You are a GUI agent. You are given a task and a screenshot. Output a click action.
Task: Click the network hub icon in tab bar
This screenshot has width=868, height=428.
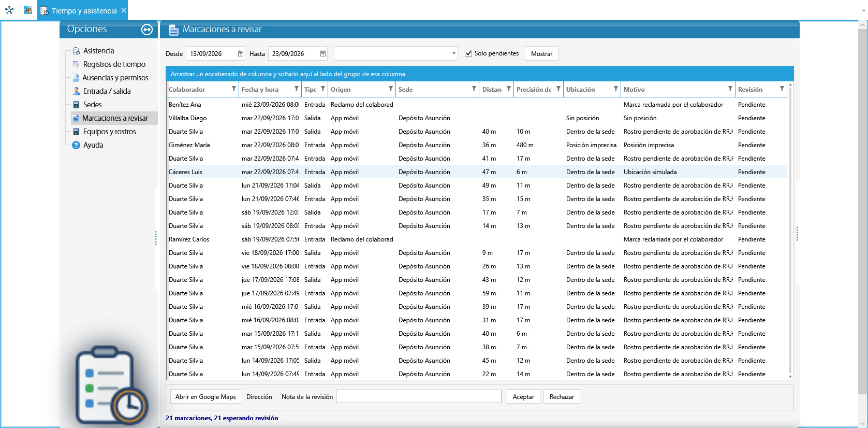(9, 10)
